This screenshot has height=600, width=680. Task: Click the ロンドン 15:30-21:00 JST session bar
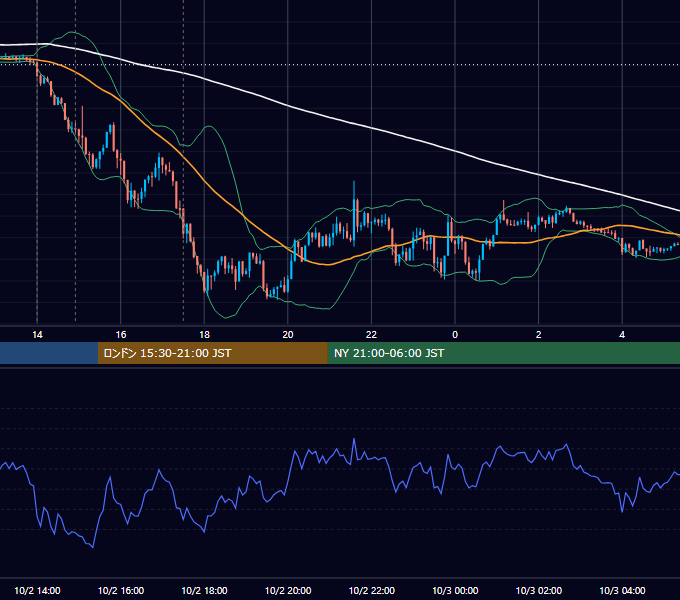212,353
